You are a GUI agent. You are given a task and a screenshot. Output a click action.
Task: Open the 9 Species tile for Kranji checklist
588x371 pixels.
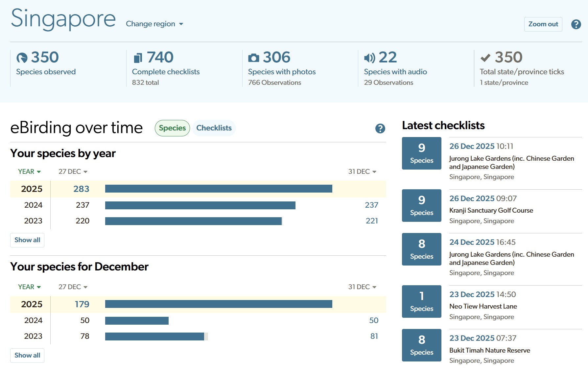(421, 205)
